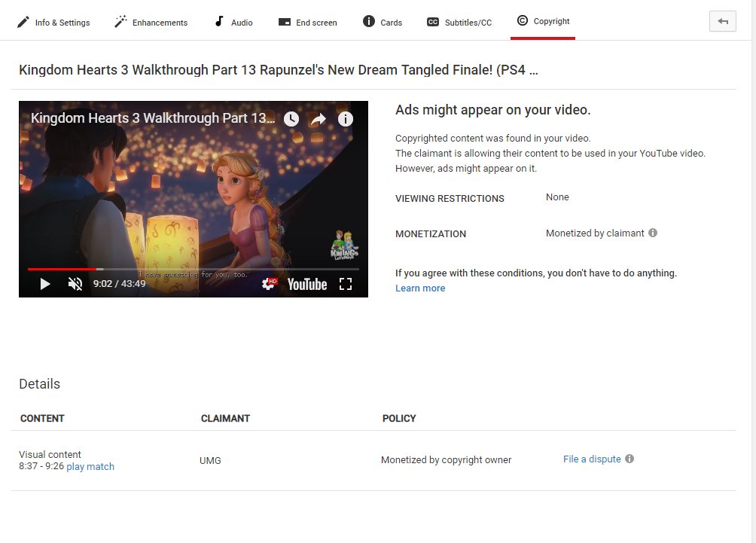
Task: Click the UMG claimant text
Action: [210, 461]
